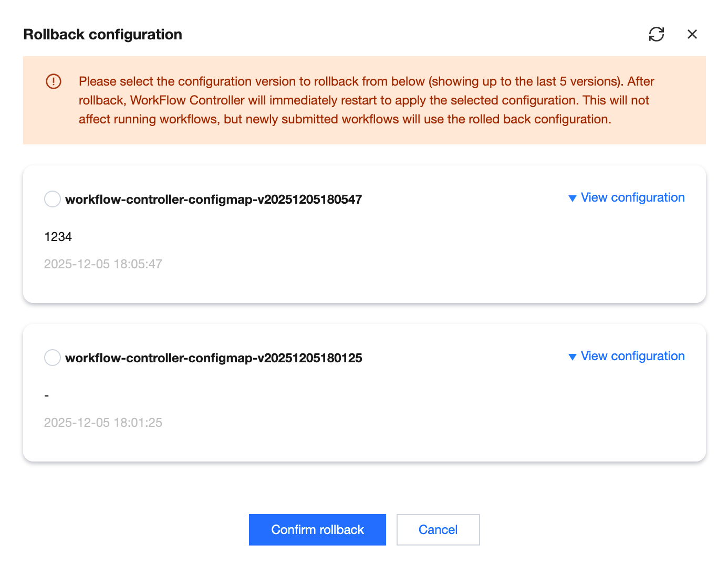Select the v20251205180125 configmap radio button

click(x=53, y=358)
